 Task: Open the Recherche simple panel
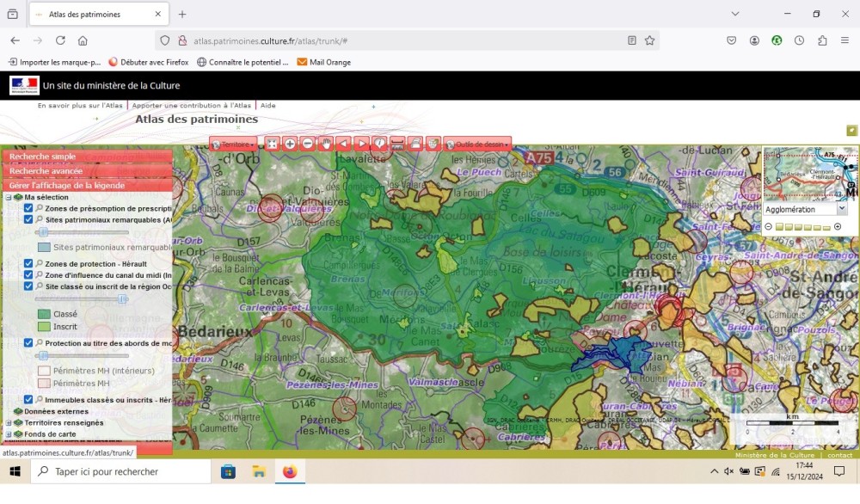point(43,157)
